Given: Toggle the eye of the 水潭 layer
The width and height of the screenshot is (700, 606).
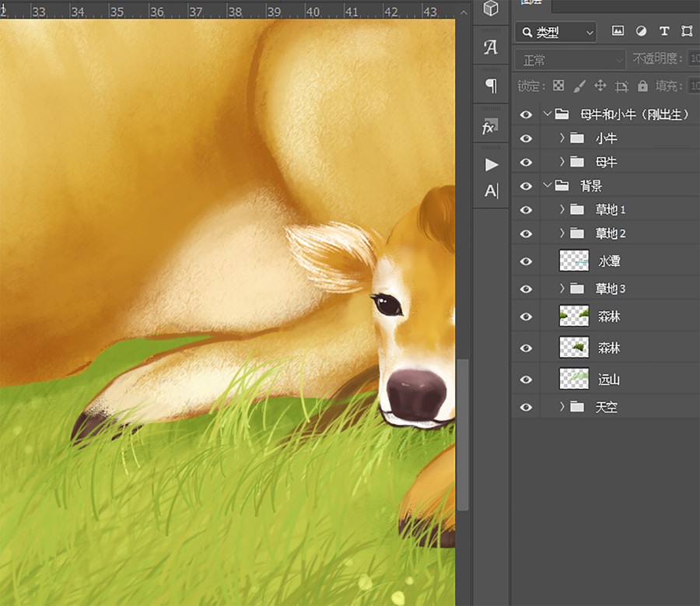Looking at the screenshot, I should [526, 261].
